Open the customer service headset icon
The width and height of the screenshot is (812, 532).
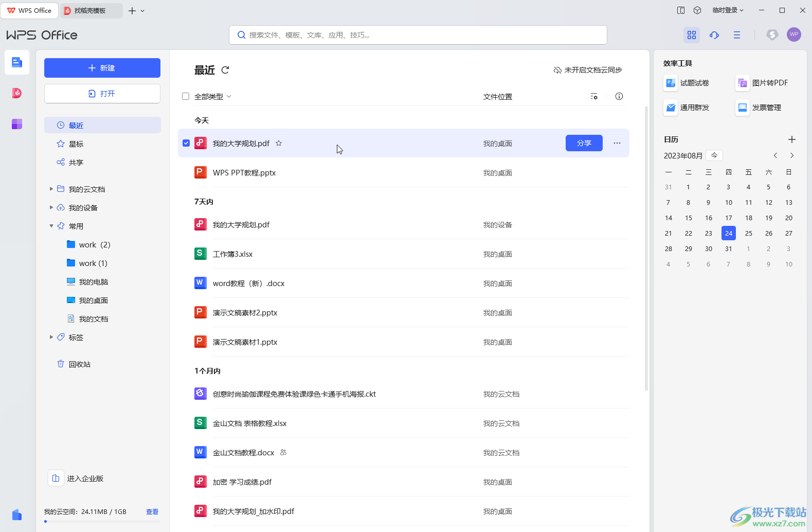[x=714, y=35]
